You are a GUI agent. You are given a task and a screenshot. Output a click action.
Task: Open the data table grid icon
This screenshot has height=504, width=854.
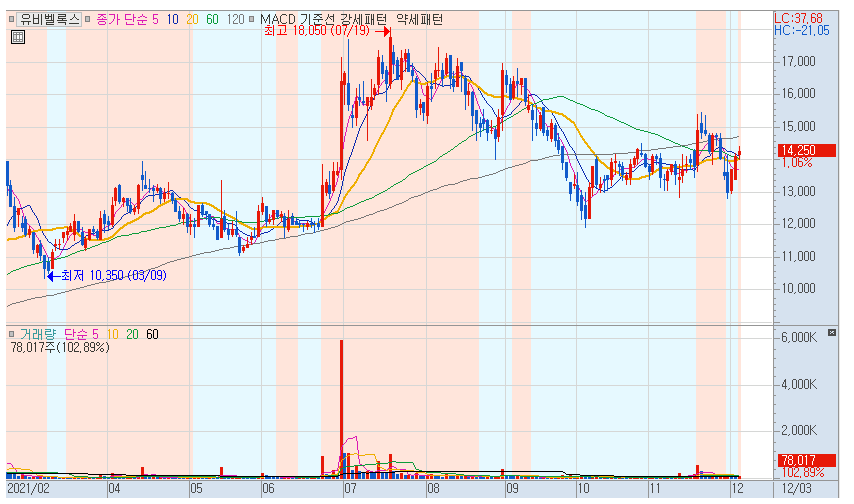point(18,38)
